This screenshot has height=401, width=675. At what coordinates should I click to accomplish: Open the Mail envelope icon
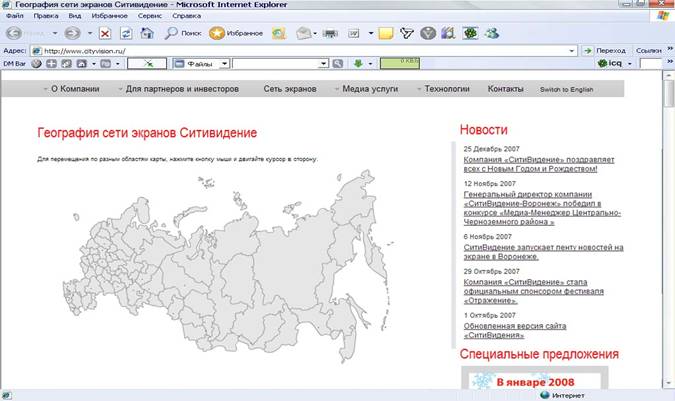[303, 33]
